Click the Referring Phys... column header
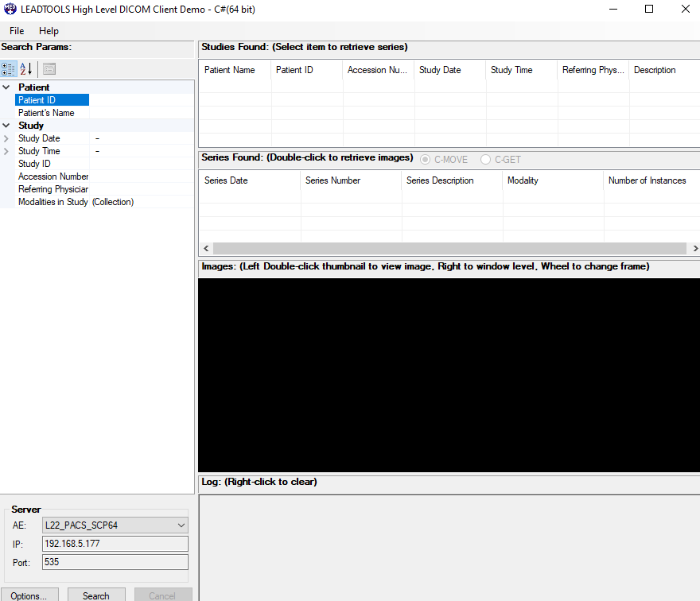The width and height of the screenshot is (700, 601). coord(593,70)
